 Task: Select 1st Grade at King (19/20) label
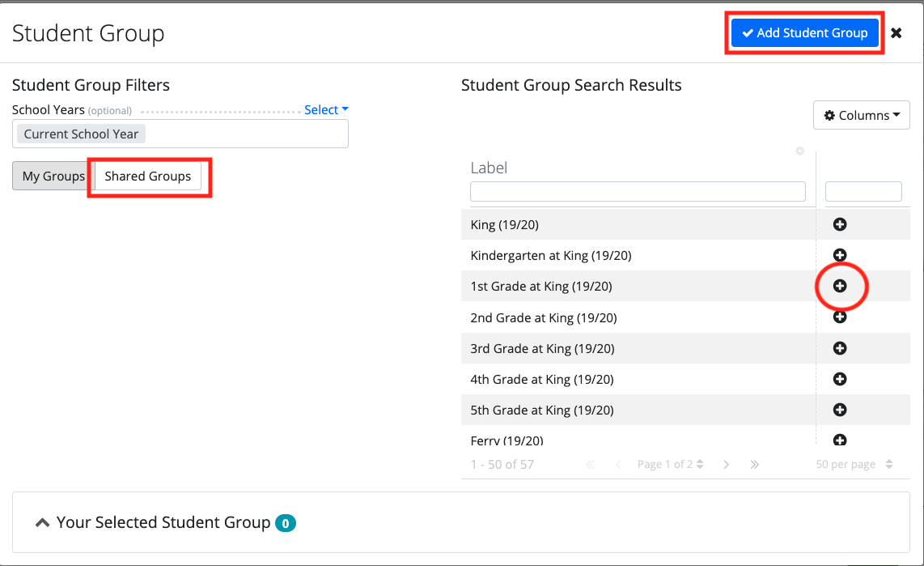pos(541,286)
